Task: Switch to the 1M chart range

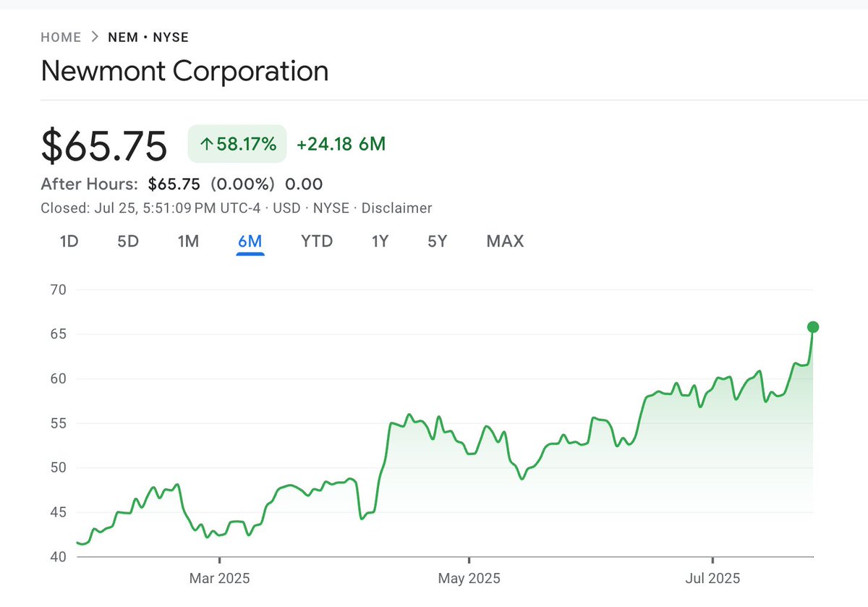Action: pos(188,241)
